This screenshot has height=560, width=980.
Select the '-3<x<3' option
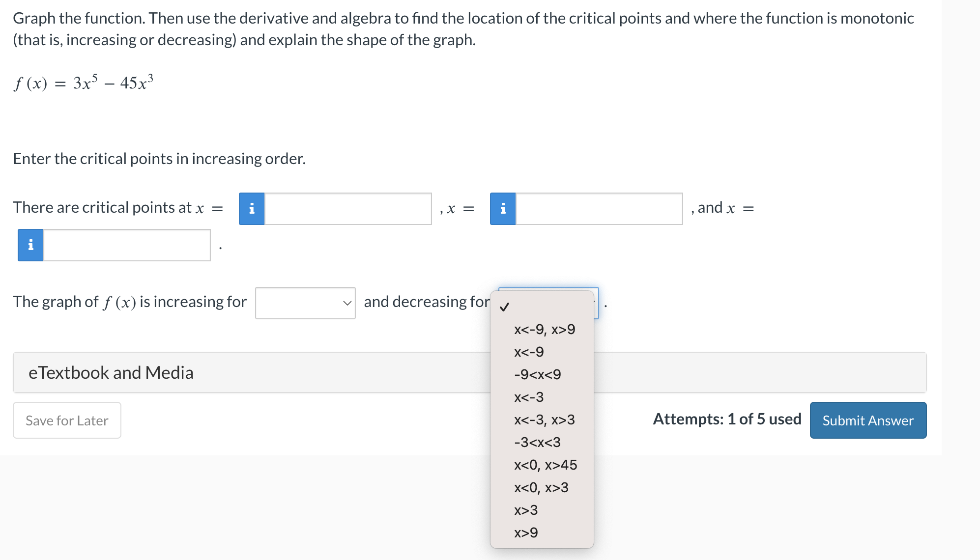tap(537, 442)
